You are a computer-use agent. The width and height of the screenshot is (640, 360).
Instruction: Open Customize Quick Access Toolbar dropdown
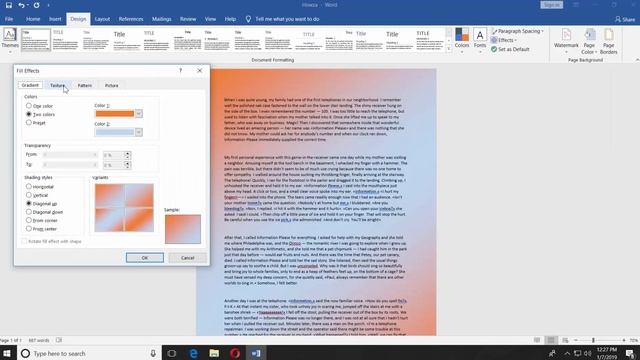48,5
